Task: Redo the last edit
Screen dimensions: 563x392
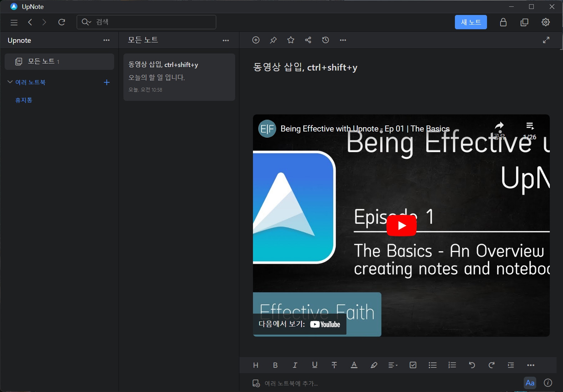Action: click(491, 365)
